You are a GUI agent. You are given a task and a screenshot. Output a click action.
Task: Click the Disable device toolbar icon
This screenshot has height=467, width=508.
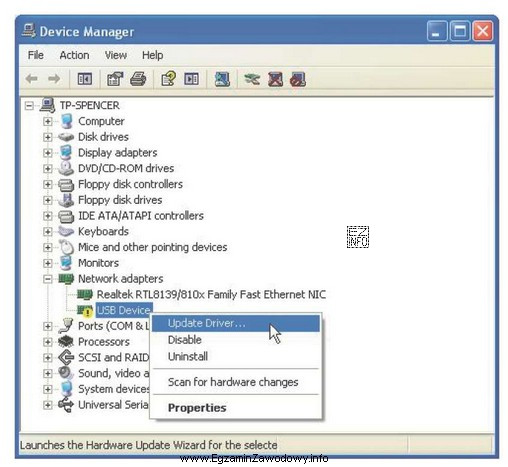tap(298, 79)
